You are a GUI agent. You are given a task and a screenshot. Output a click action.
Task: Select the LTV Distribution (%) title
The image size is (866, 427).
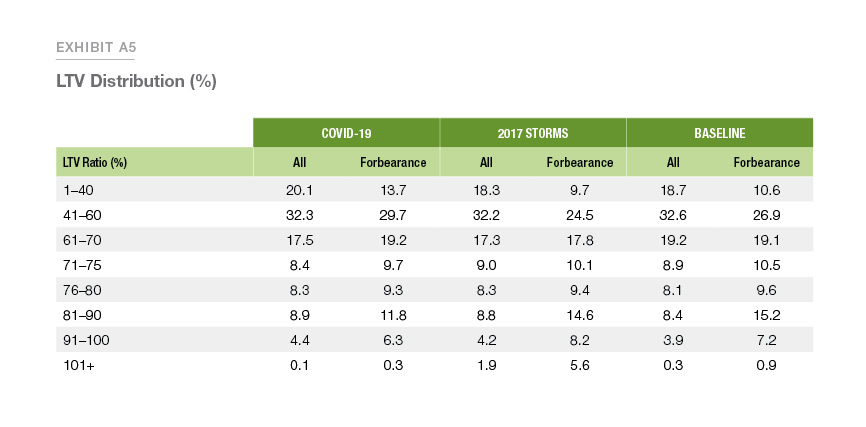pos(136,81)
